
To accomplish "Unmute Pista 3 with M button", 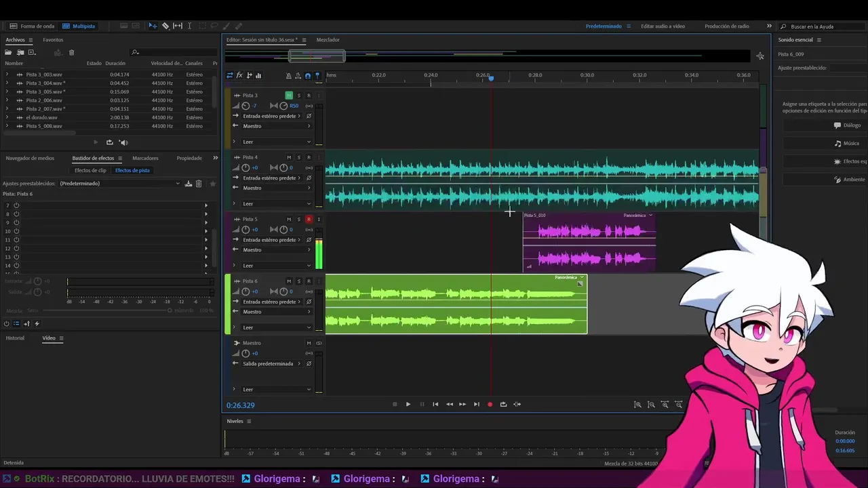I will tap(289, 96).
